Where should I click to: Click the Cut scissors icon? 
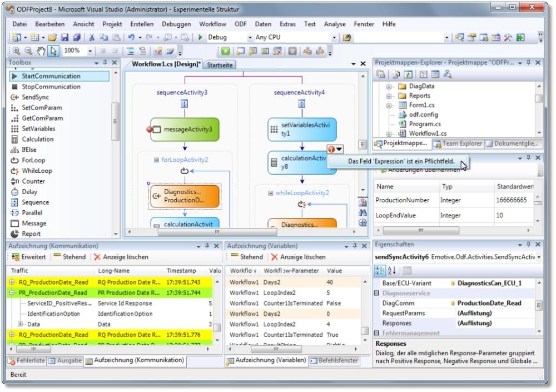pyautogui.click(x=92, y=37)
